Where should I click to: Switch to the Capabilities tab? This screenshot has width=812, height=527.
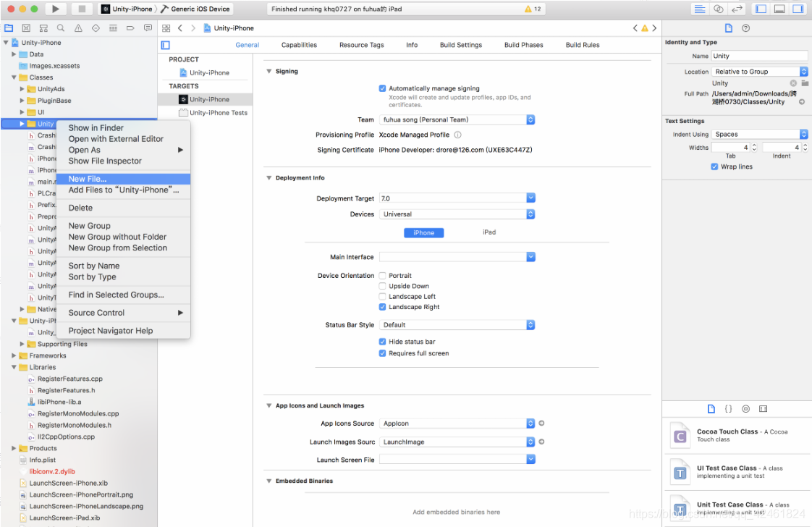tap(299, 45)
